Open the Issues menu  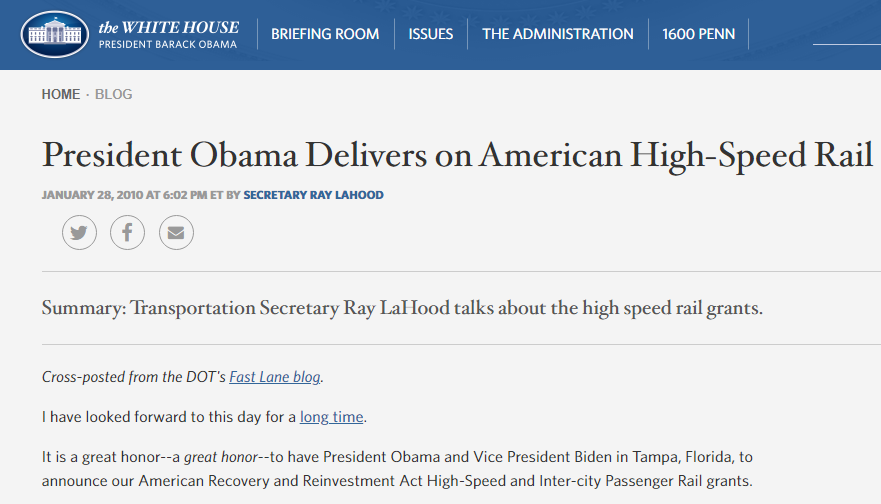tap(430, 34)
